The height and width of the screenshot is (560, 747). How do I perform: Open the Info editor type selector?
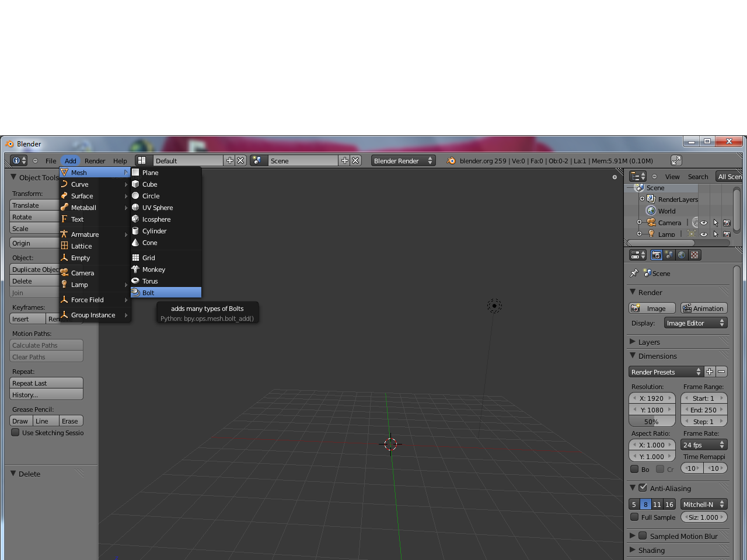[19, 160]
